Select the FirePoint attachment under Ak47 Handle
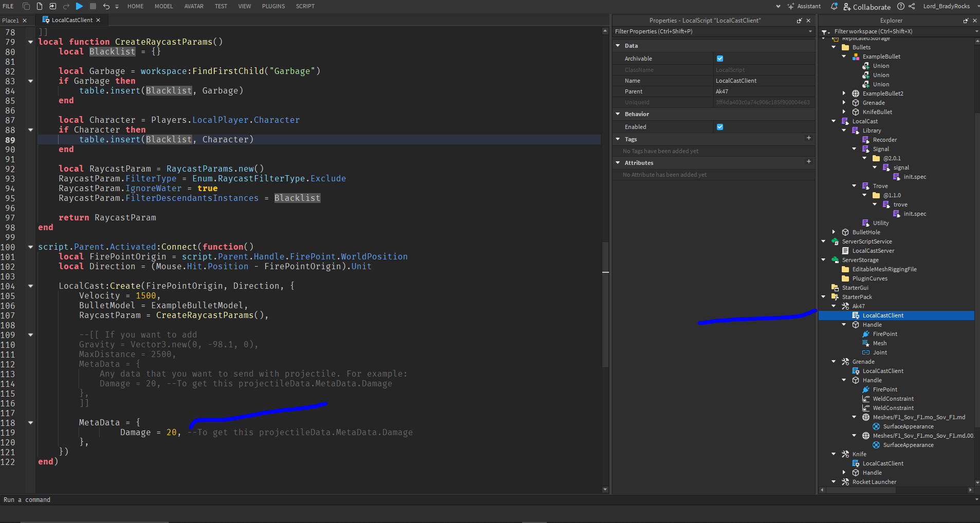 [x=885, y=334]
